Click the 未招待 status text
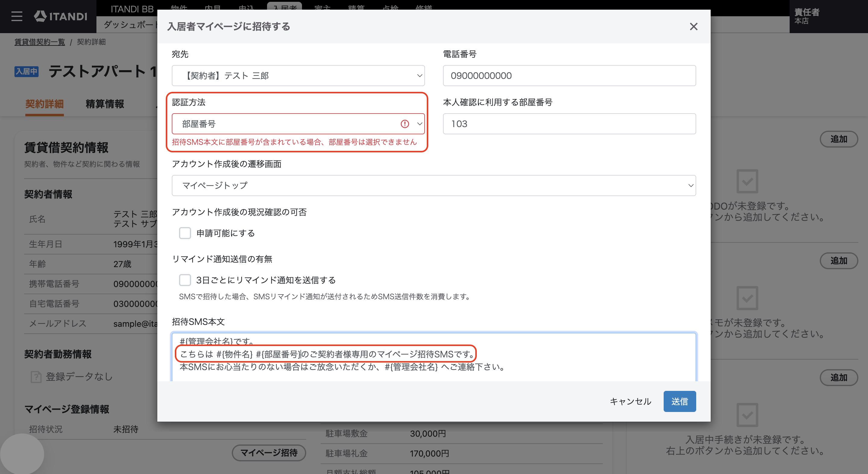This screenshot has height=474, width=868. click(126, 429)
